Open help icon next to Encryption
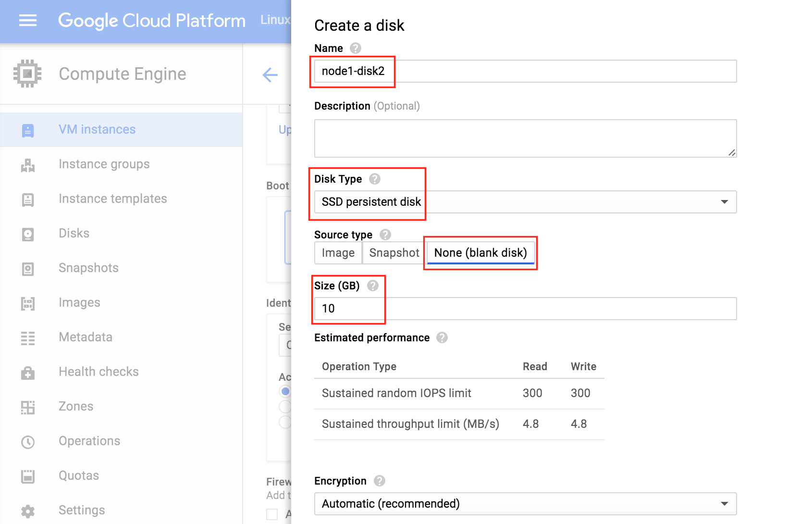This screenshot has height=524, width=812. point(380,481)
